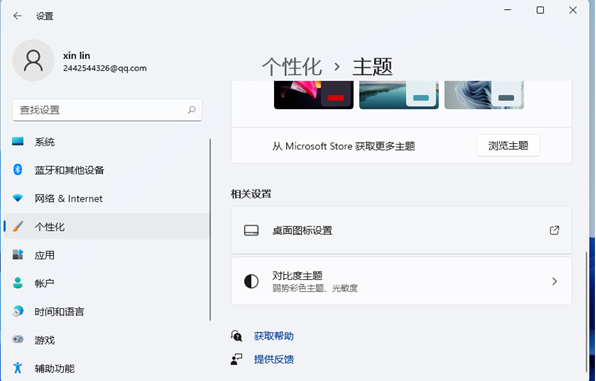This screenshot has height=381, width=596.
Task: Select the lake landscape theme thumbnail
Action: [399, 95]
